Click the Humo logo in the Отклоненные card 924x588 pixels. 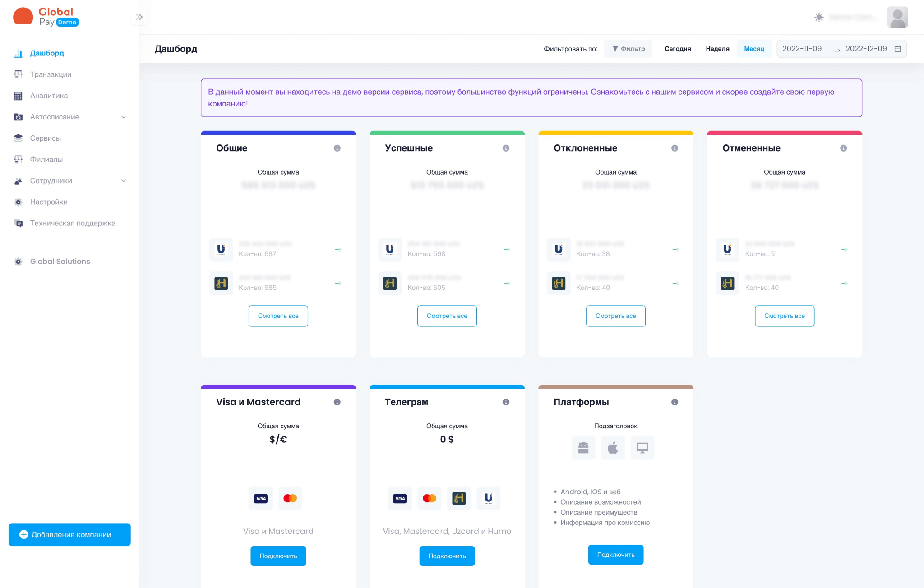click(x=559, y=283)
